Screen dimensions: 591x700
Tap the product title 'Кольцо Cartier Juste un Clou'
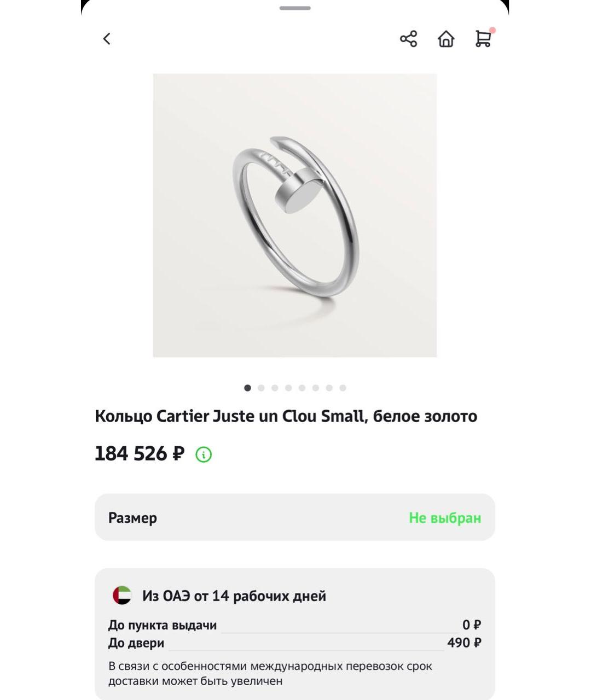pos(286,416)
